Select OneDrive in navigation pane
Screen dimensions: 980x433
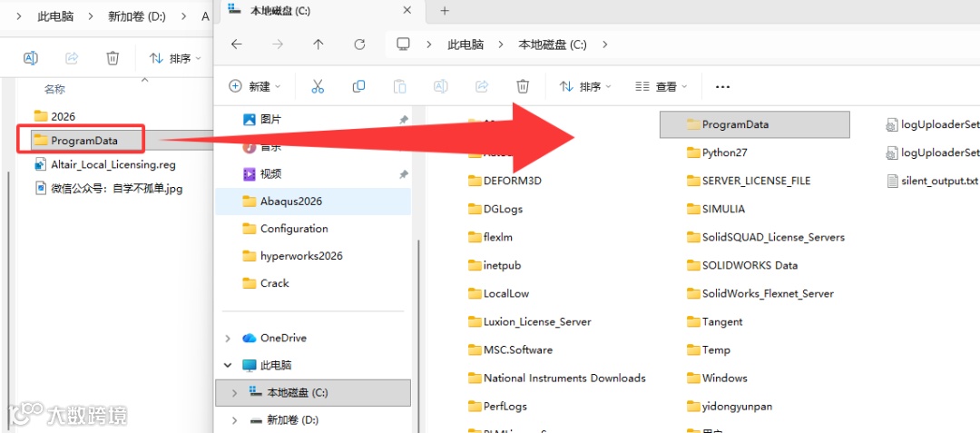point(283,338)
